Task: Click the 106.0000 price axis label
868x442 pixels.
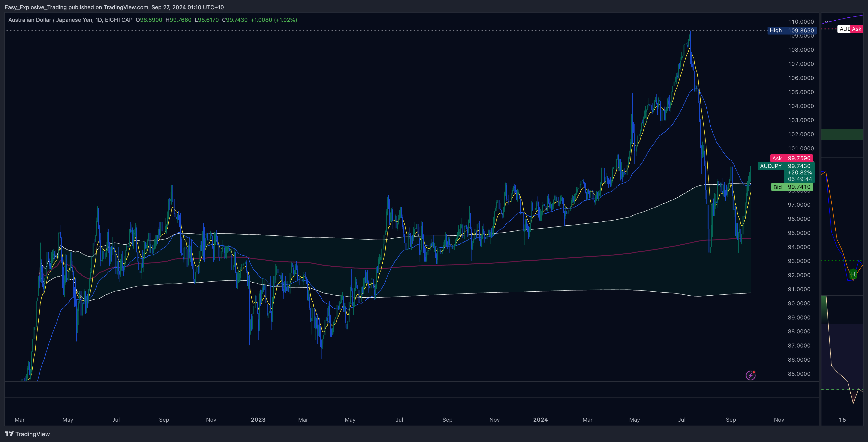Action: point(801,78)
